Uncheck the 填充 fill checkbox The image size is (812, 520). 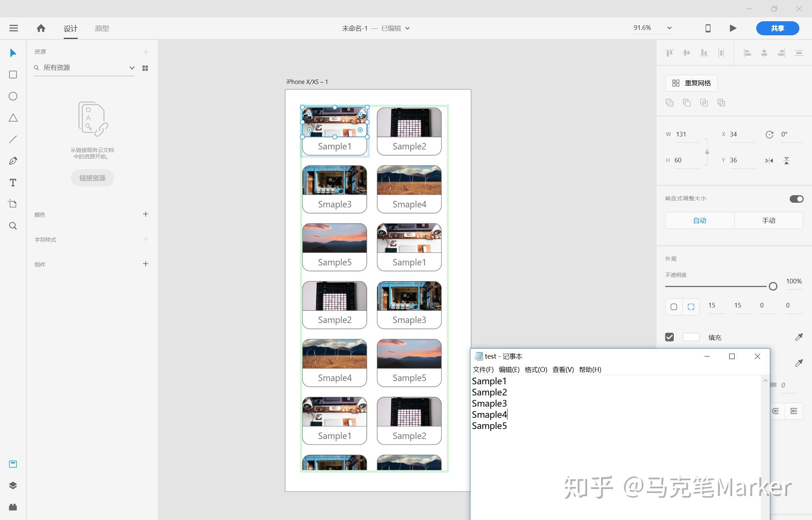pyautogui.click(x=669, y=337)
